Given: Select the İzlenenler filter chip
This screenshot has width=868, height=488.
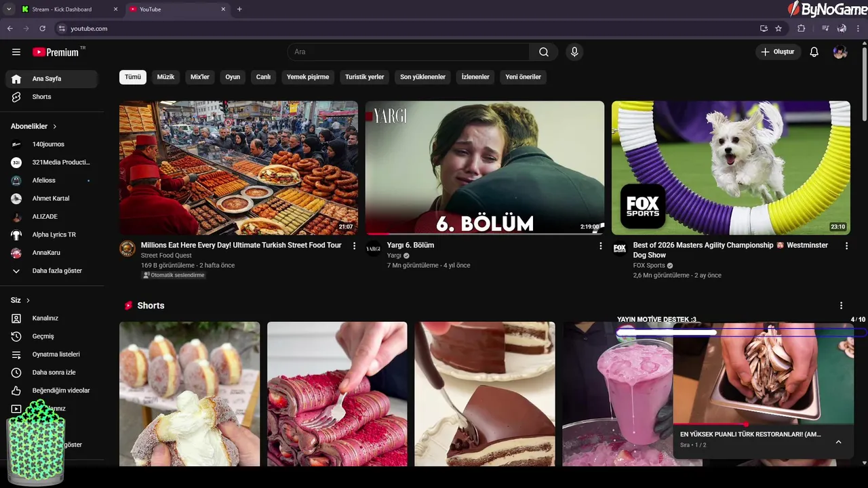Looking at the screenshot, I should (x=475, y=77).
